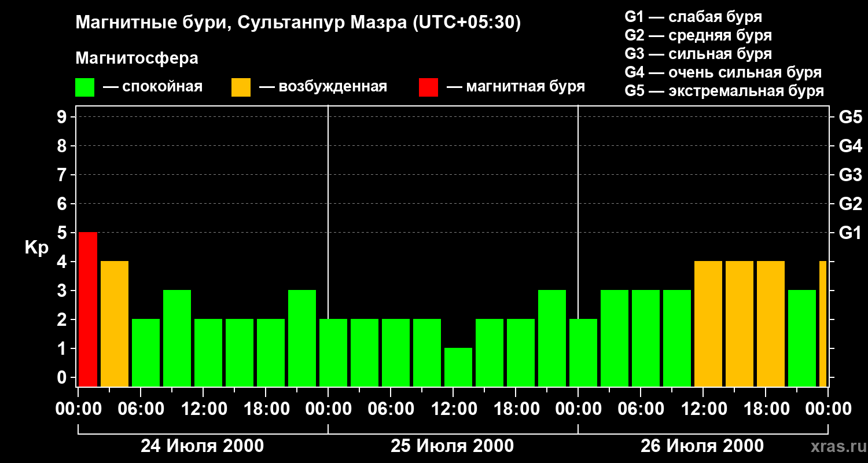Click the 'Магнитосфера' heading
868x463 pixels.
[137, 58]
